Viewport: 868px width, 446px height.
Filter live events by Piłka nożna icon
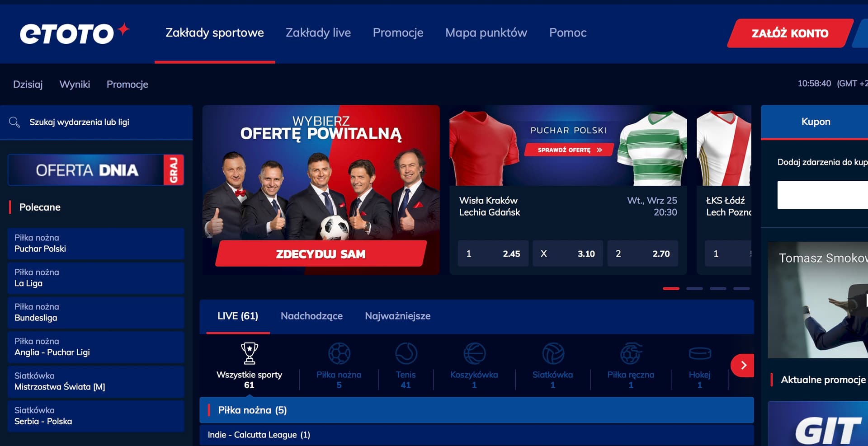click(339, 353)
